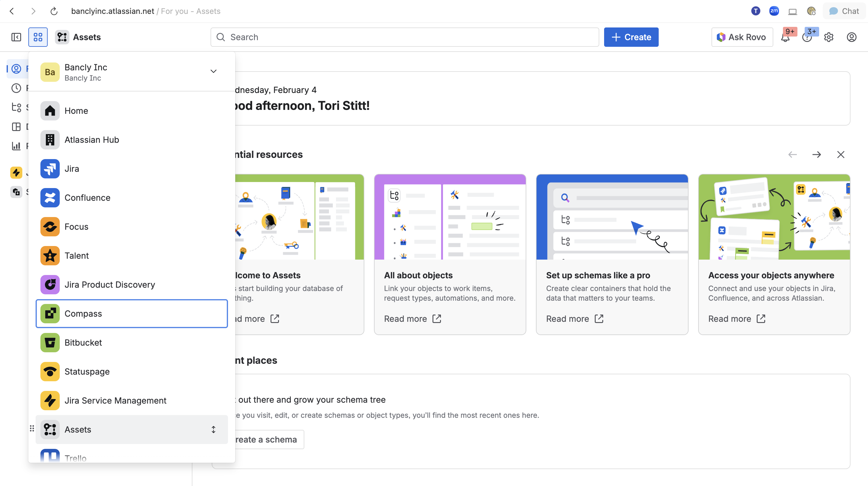This screenshot has width=868, height=486.
Task: Read more on Welcome to Assets card
Action: coord(258,319)
